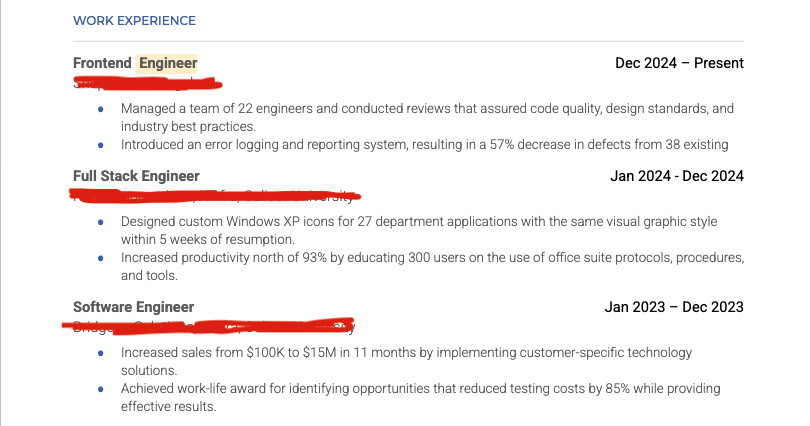Viewport: 810px width, 426px height.
Task: Select the highlighted word Engineer
Action: [168, 63]
